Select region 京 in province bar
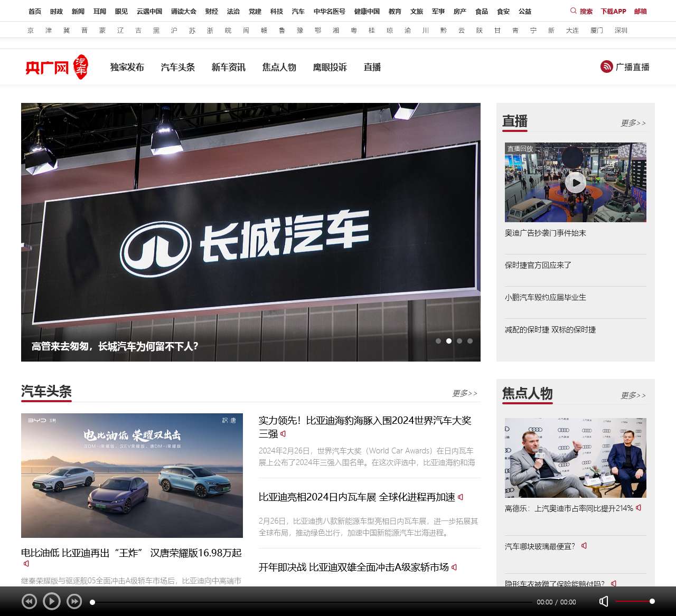676x616 pixels. (31, 31)
